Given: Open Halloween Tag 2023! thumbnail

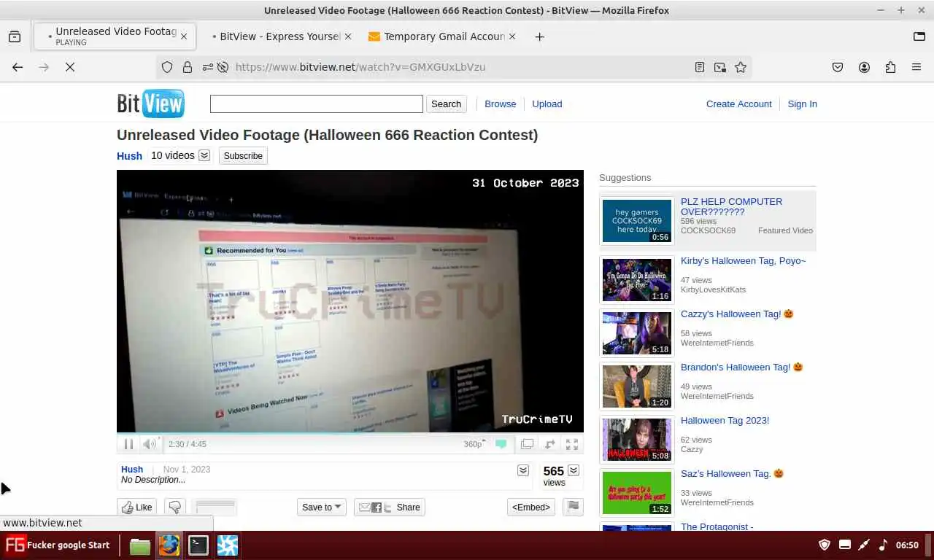Looking at the screenshot, I should click(x=637, y=440).
